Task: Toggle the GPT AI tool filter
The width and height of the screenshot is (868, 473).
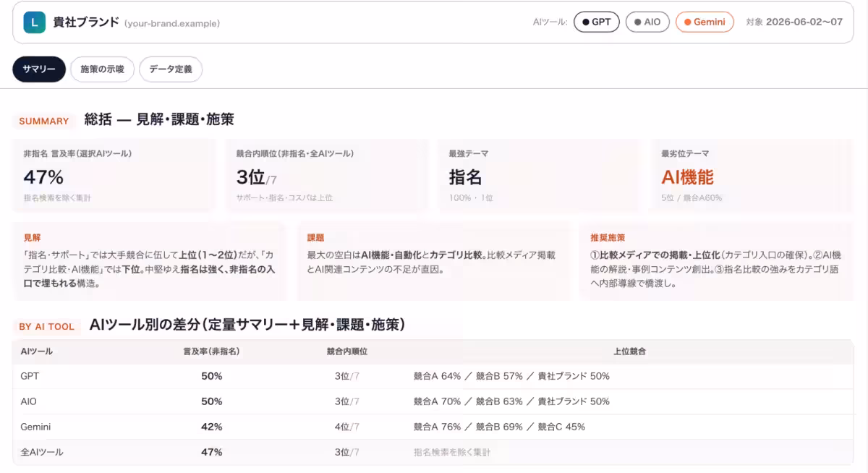Action: point(597,22)
